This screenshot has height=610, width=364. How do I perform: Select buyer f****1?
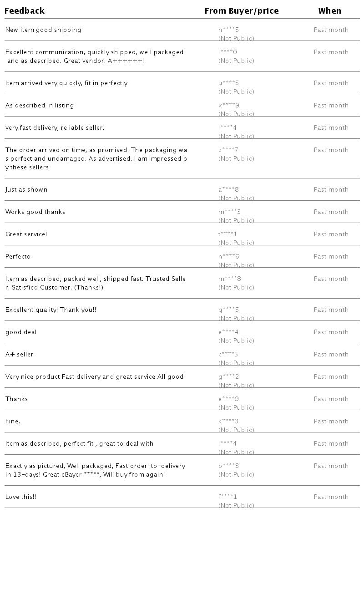pyautogui.click(x=228, y=497)
